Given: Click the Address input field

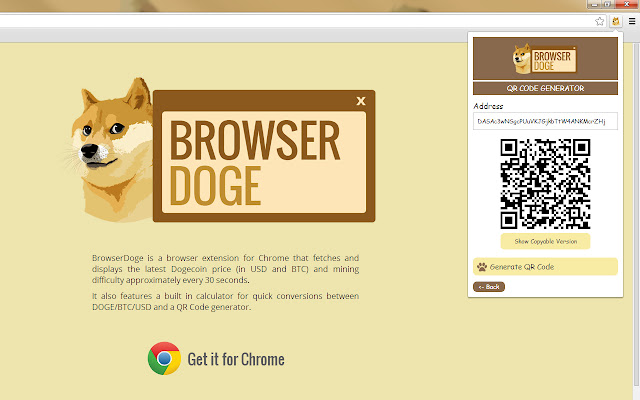Looking at the screenshot, I should 545,121.
